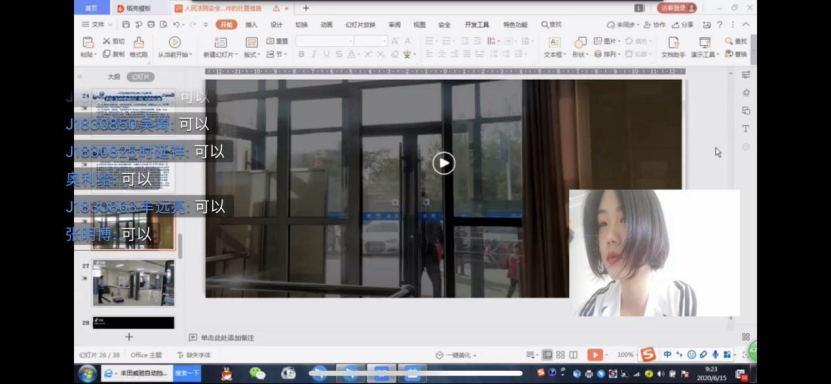Image resolution: width=831 pixels, height=384 pixels.
Task: Play the video on the slide
Action: [444, 163]
